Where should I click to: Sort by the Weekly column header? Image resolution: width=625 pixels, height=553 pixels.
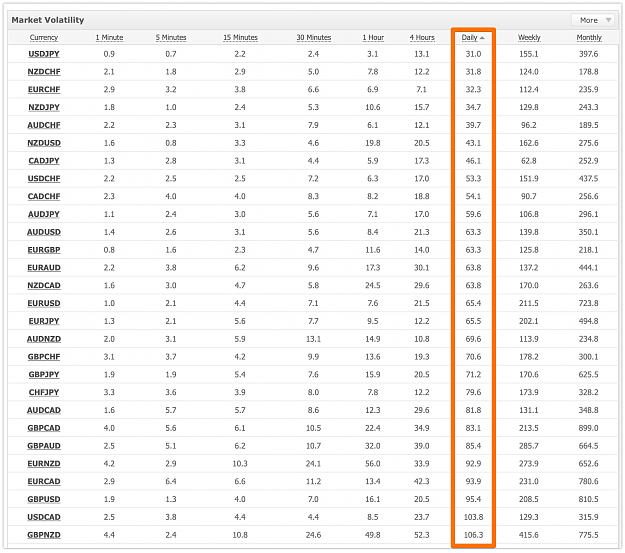[529, 37]
